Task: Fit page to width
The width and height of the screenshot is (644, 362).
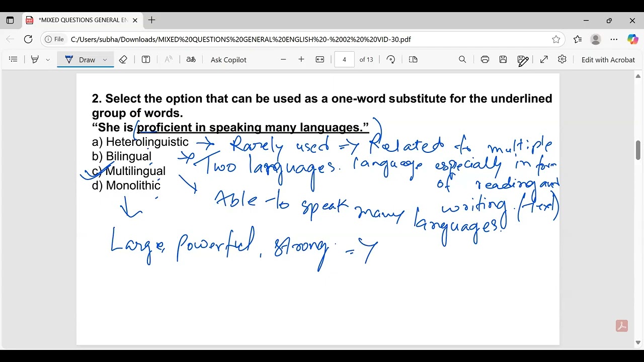Action: click(x=320, y=59)
